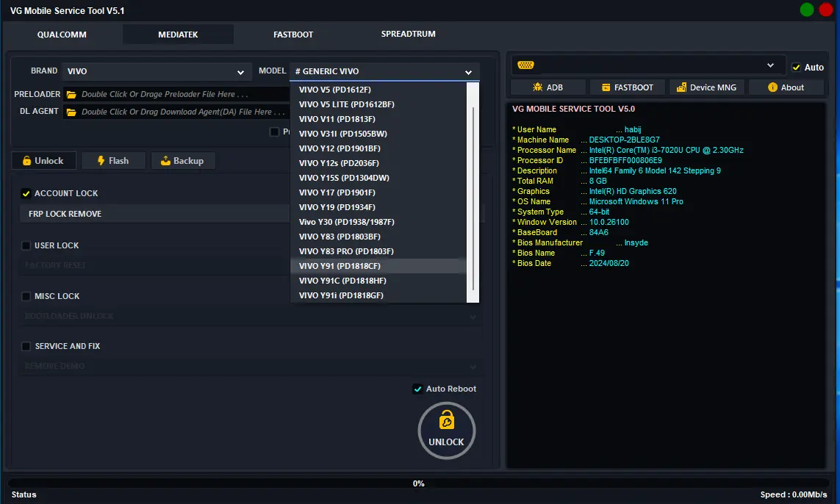
Task: Uncheck the ACCOUNT LOCK checkbox
Action: 26,193
